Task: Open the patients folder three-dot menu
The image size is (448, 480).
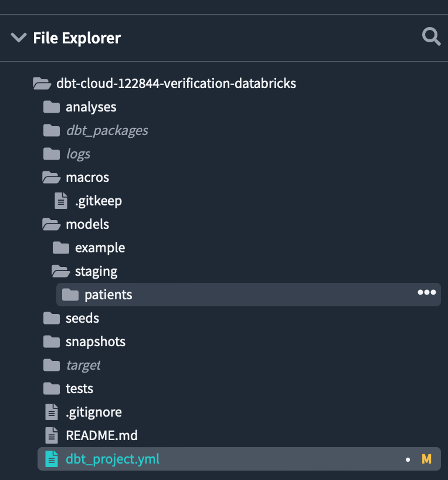Action: tap(426, 293)
